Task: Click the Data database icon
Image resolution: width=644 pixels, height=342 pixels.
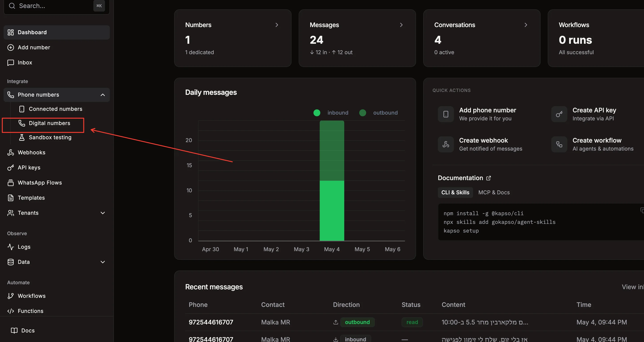Action: coord(10,262)
